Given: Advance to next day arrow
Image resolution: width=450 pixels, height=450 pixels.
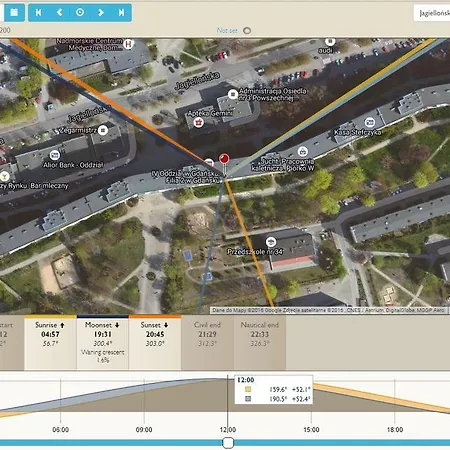Looking at the screenshot, I should tap(101, 13).
